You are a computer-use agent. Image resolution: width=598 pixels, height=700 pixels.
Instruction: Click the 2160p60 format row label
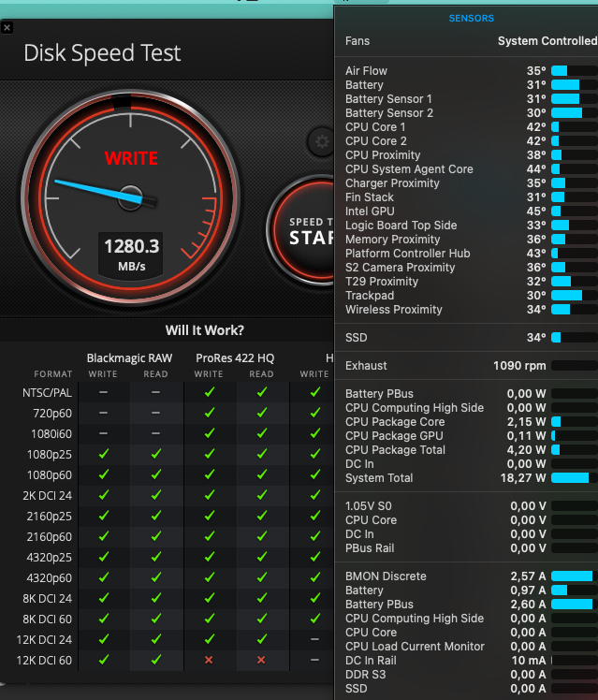pyautogui.click(x=49, y=537)
